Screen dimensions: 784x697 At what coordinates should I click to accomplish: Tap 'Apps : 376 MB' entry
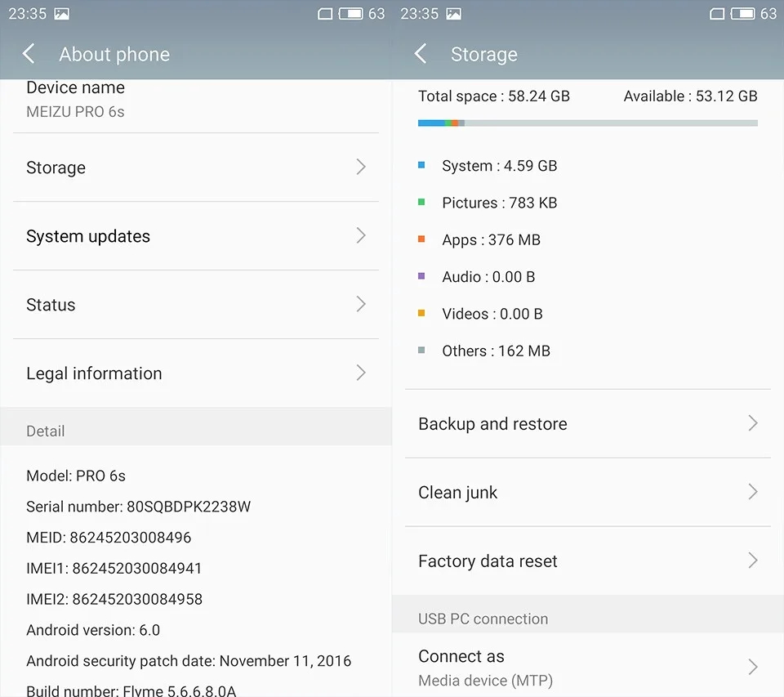(491, 239)
